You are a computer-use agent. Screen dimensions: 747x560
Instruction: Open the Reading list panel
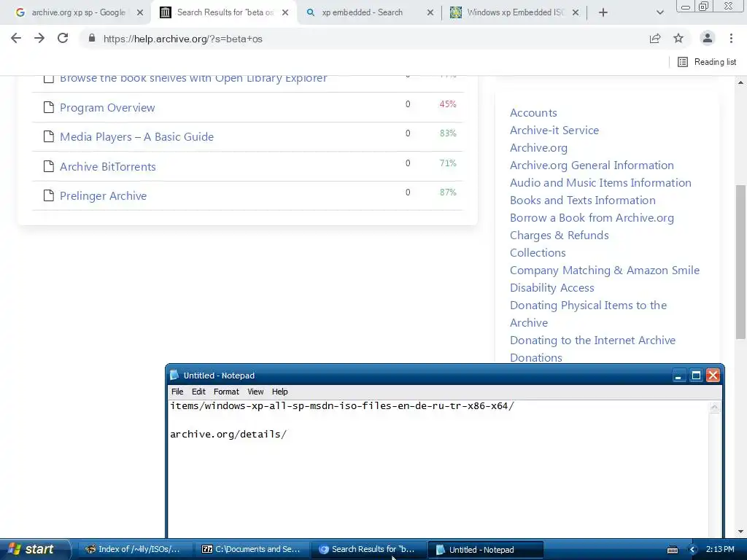click(x=707, y=62)
